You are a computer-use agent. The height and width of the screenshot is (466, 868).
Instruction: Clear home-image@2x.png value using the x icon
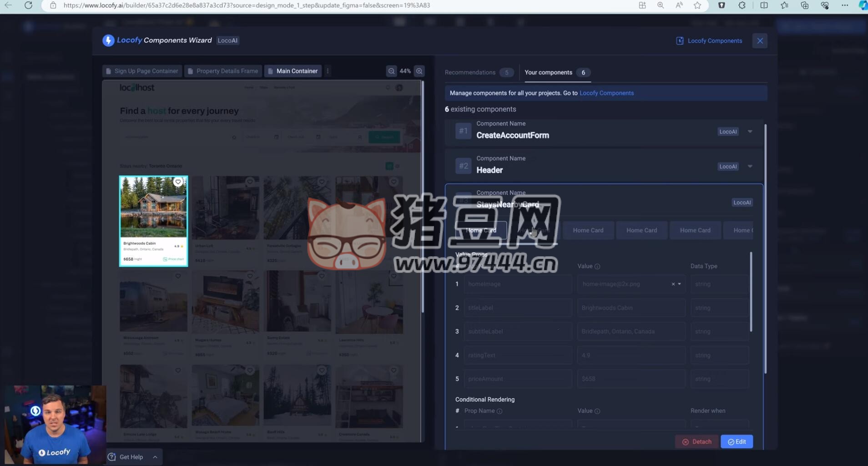pos(673,284)
